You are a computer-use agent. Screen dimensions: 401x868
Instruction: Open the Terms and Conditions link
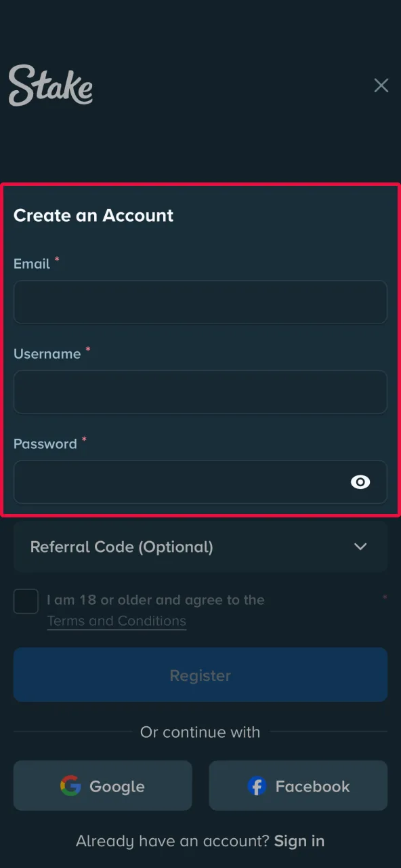[x=116, y=620]
